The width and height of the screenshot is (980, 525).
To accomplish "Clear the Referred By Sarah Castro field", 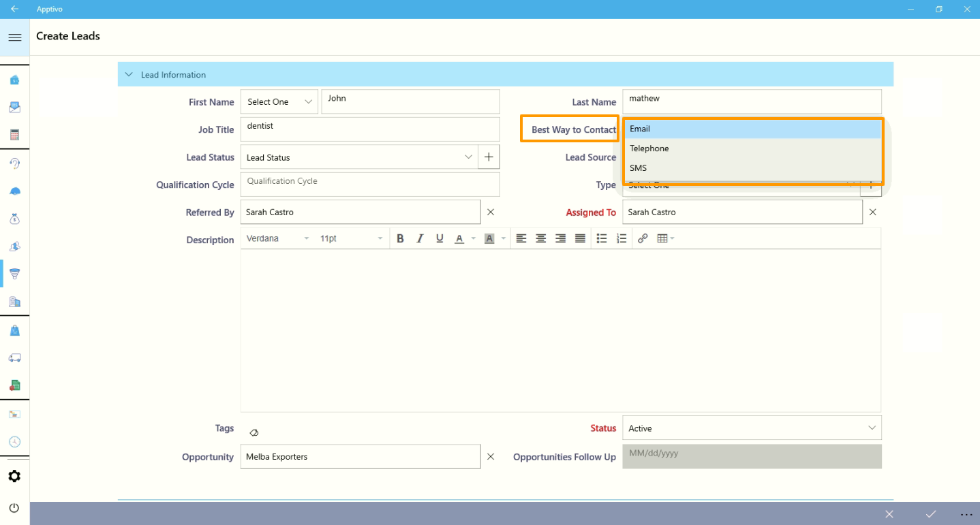I will (490, 212).
